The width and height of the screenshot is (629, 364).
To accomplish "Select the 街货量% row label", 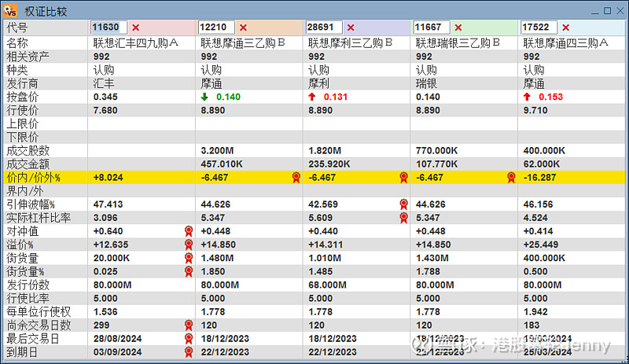I will coord(25,272).
